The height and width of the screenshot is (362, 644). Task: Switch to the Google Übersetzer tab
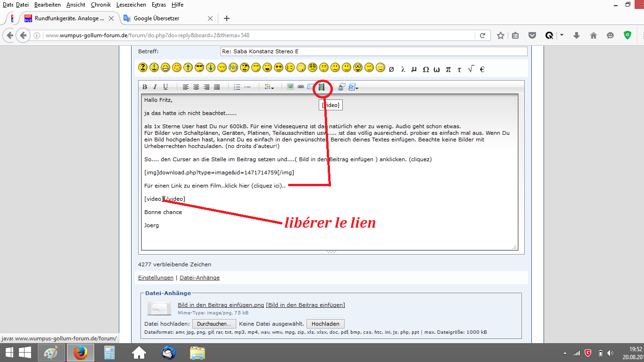tap(156, 18)
